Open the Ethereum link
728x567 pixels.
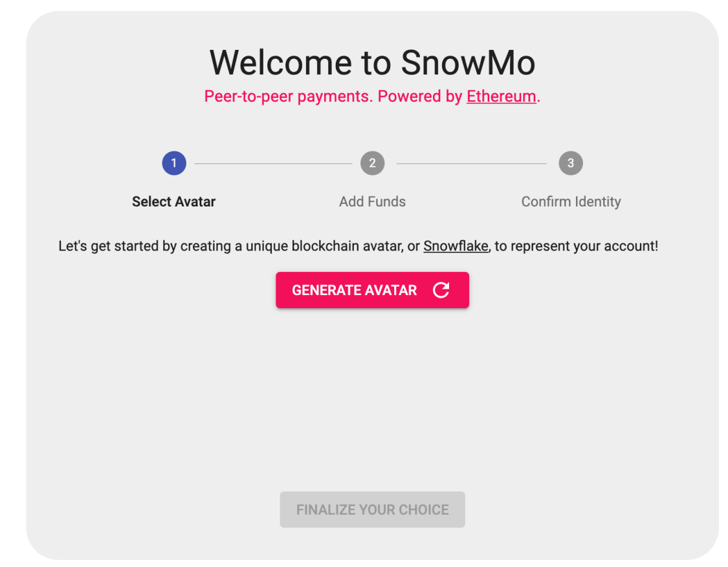(x=501, y=96)
